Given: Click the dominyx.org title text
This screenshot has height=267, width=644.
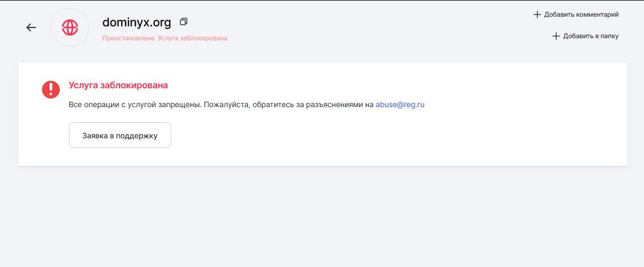Looking at the screenshot, I should tap(136, 23).
